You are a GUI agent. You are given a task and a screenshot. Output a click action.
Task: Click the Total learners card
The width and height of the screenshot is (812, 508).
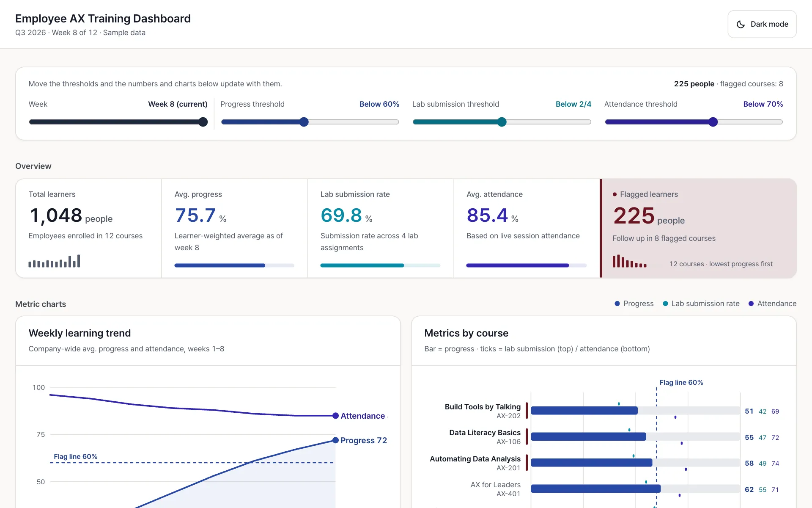[88, 228]
